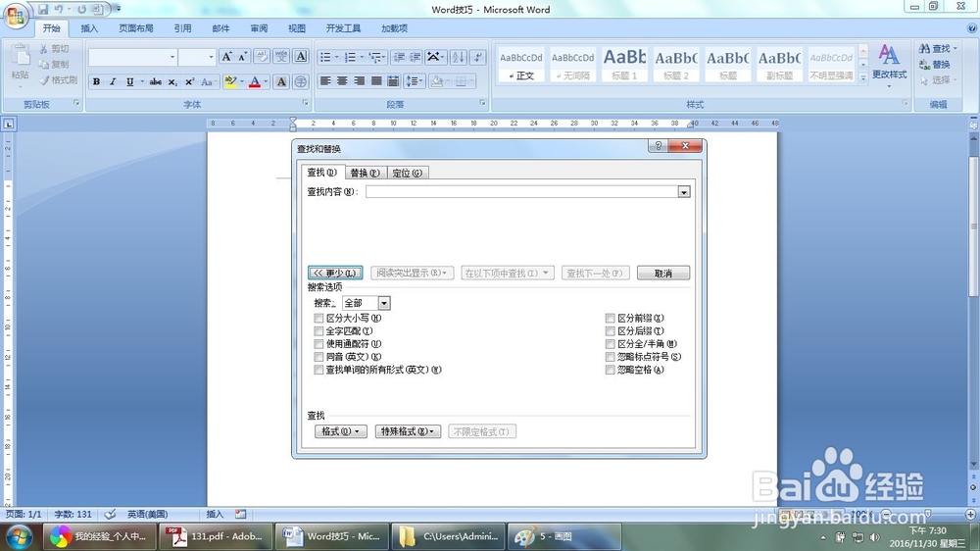Image resolution: width=980 pixels, height=551 pixels.
Task: Click the numbering list icon
Action: (350, 57)
